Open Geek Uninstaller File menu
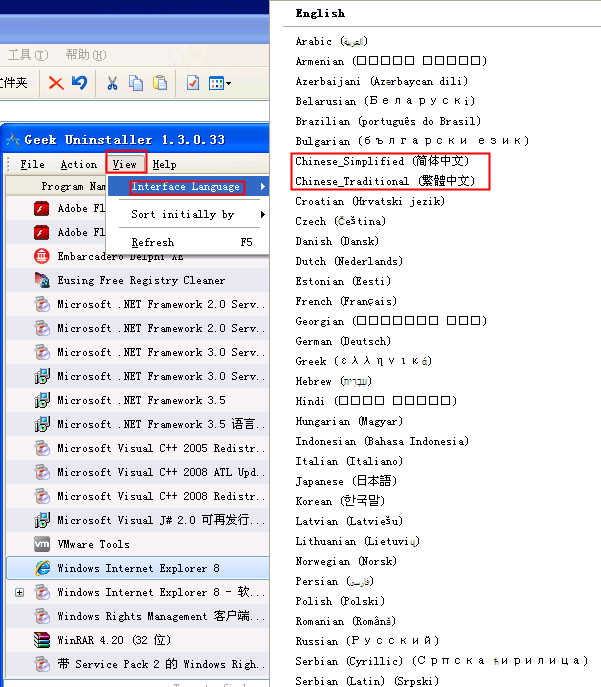Image resolution: width=601 pixels, height=687 pixels. click(32, 164)
